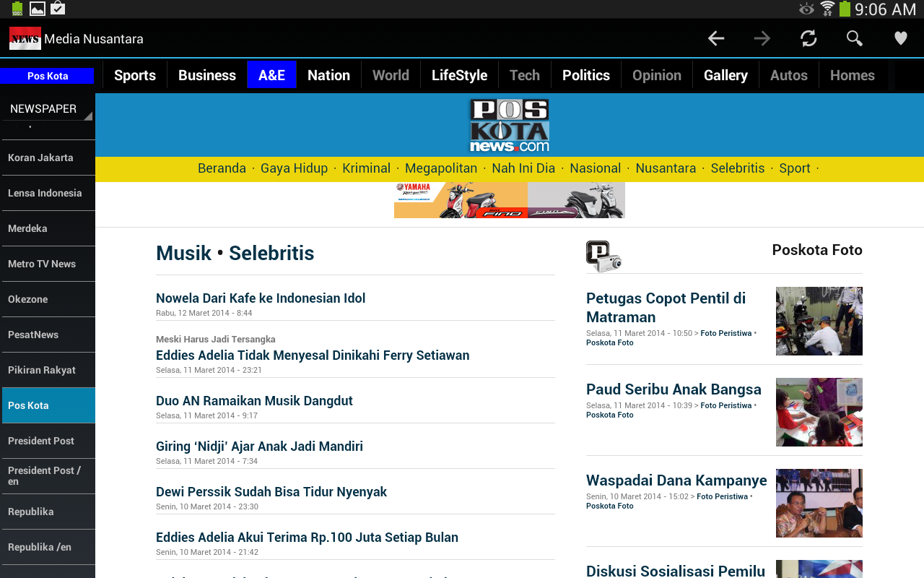Image resolution: width=924 pixels, height=578 pixels.
Task: Tap the heart favorites icon
Action: click(901, 38)
